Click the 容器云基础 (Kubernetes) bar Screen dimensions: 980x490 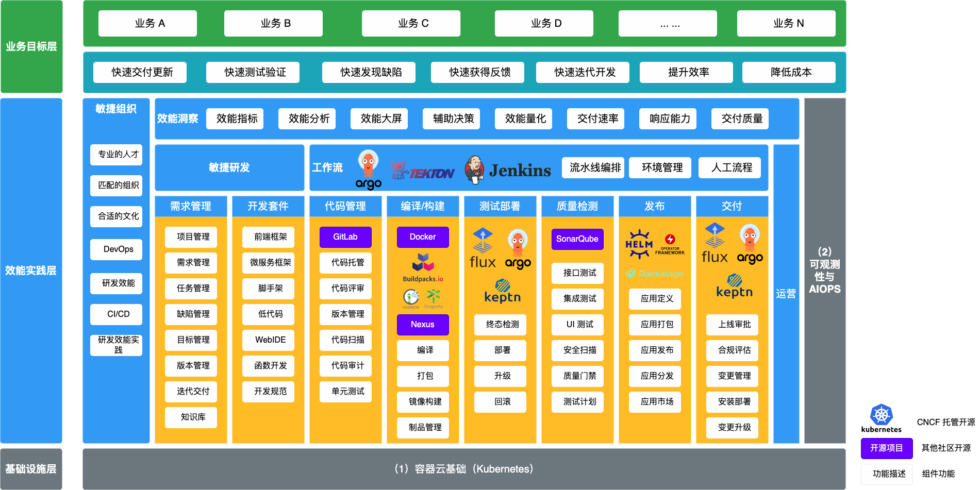[x=464, y=469]
